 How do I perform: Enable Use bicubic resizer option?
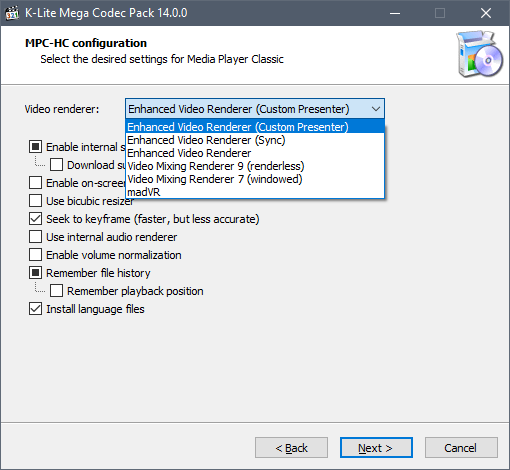coord(36,201)
